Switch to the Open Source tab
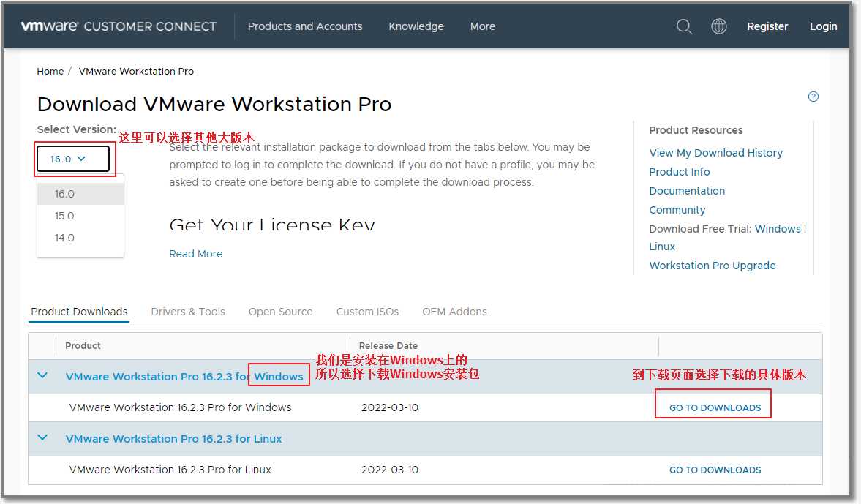 click(281, 312)
